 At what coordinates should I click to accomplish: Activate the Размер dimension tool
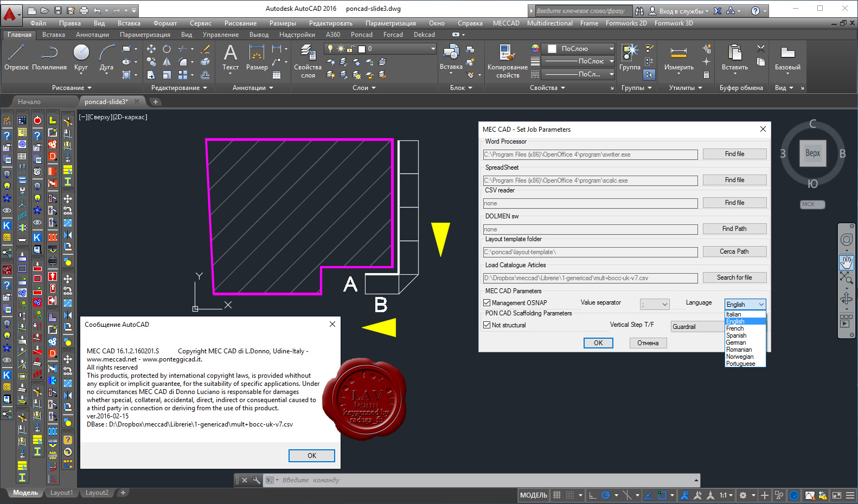pyautogui.click(x=257, y=57)
